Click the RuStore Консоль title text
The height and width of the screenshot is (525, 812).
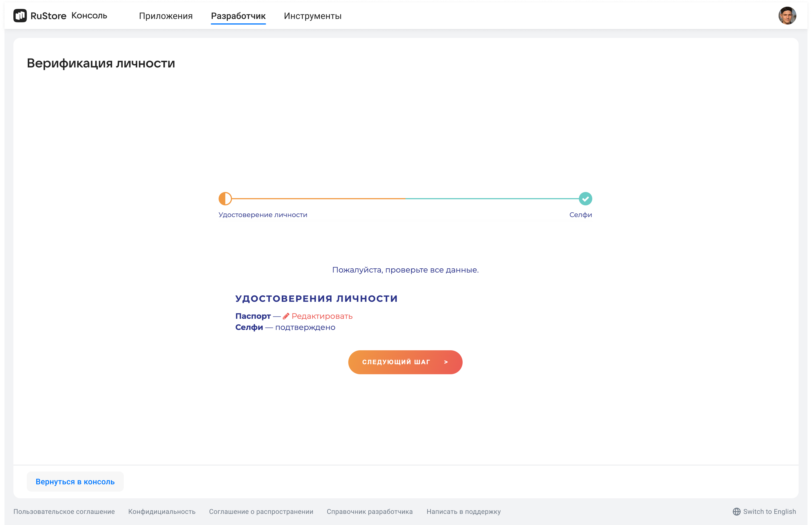69,16
